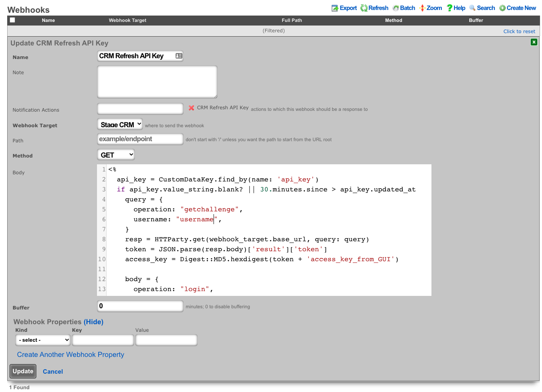The height and width of the screenshot is (392, 542).
Task: Click the Refresh link text
Action: pyautogui.click(x=378, y=8)
